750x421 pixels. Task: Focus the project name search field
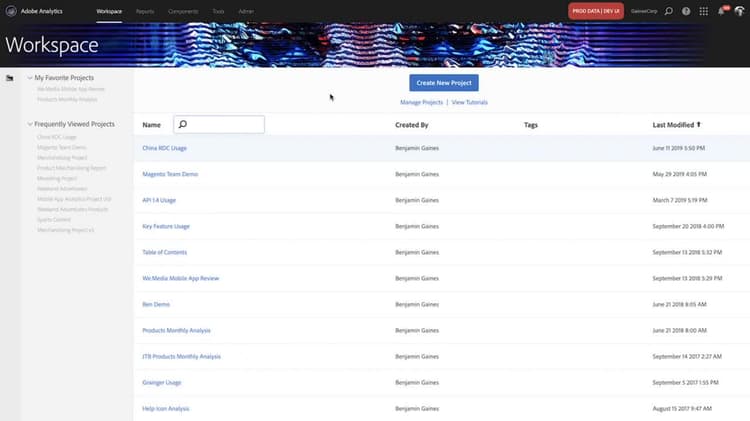point(219,124)
